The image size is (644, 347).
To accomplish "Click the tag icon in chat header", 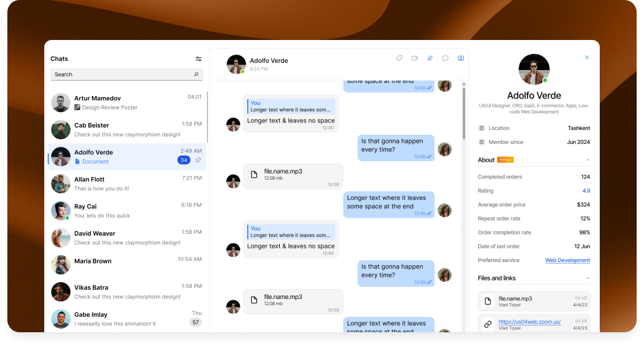I will point(399,58).
